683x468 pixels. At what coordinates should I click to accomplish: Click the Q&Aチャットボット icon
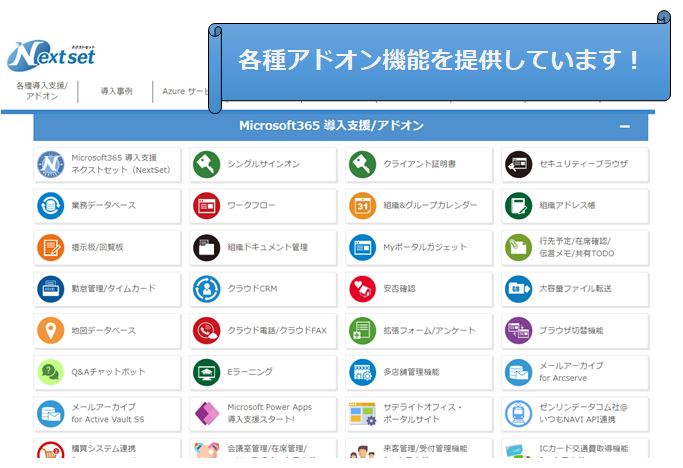pyautogui.click(x=51, y=372)
